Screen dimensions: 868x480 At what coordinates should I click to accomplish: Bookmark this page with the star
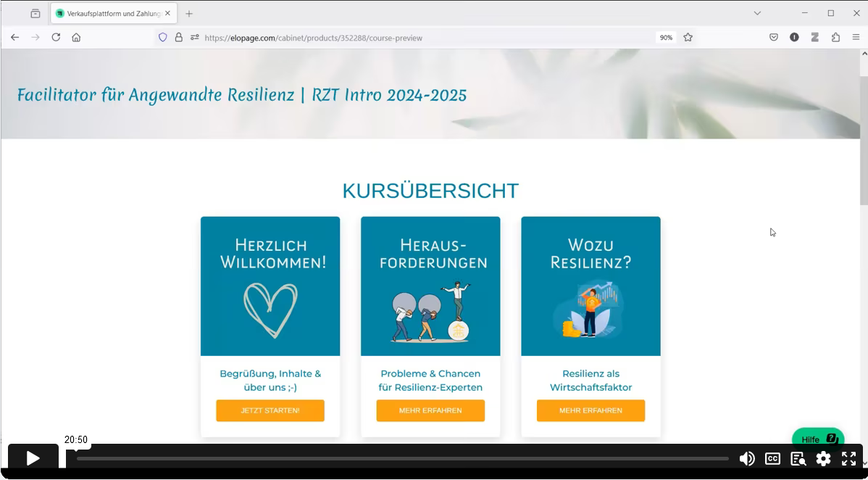tap(688, 38)
